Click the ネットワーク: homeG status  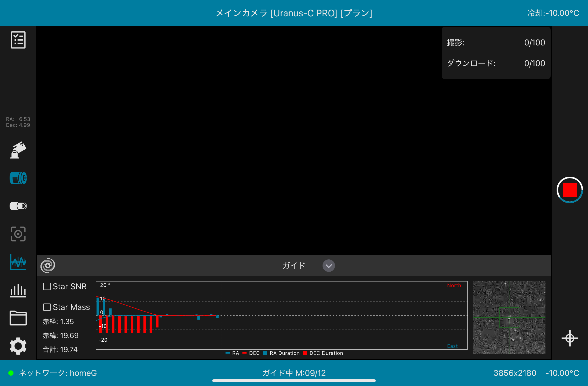(x=58, y=373)
